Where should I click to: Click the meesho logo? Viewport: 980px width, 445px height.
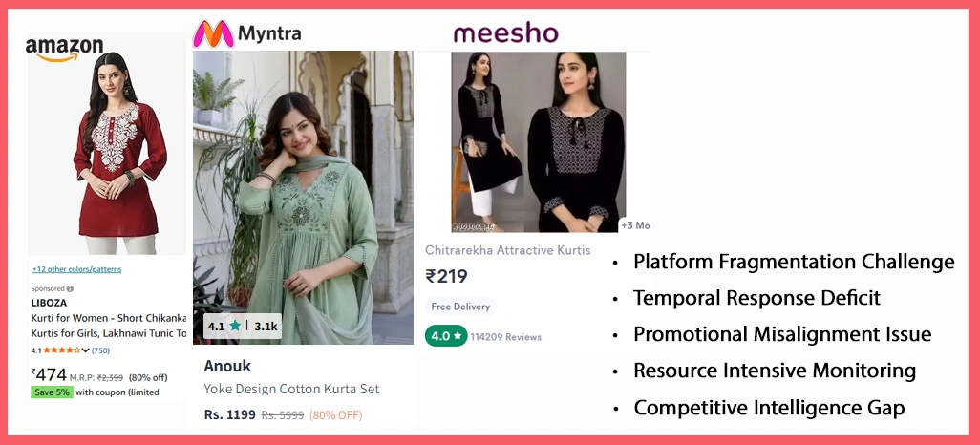tap(505, 34)
